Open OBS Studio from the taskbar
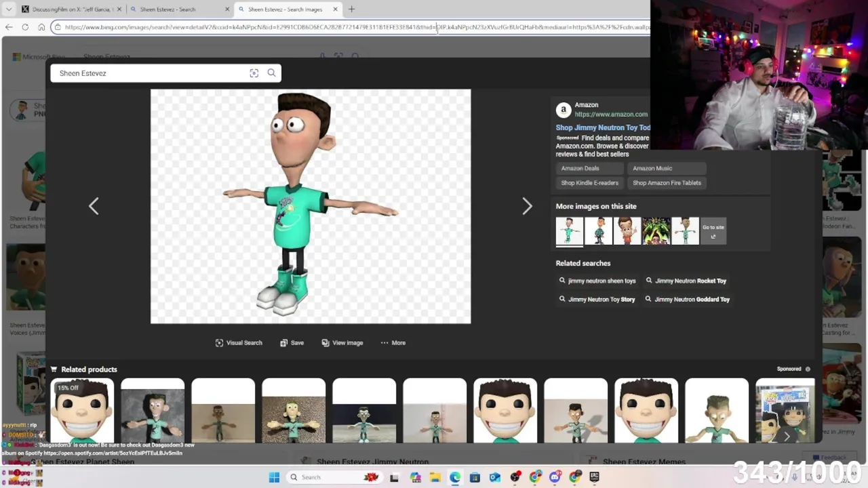This screenshot has height=488, width=868. click(x=515, y=477)
